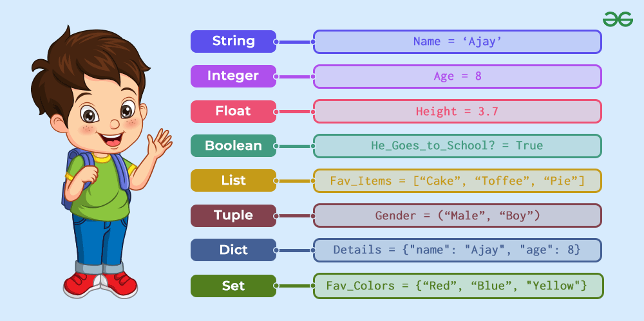Click the GeeksforGeeks logo icon
Image resolution: width=644 pixels, height=321 pixels.
(618, 19)
